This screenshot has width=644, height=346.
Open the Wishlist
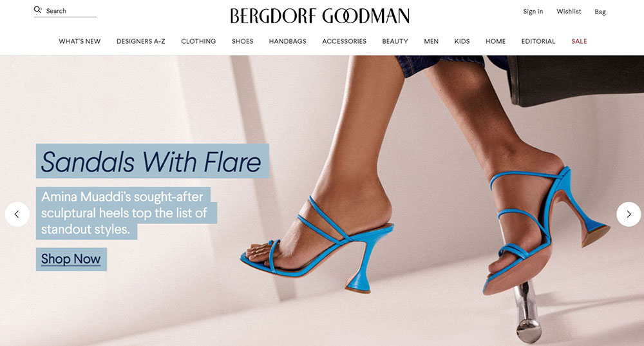point(569,12)
